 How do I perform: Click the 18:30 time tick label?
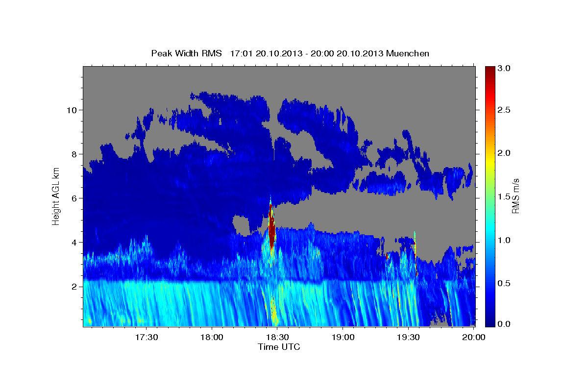[x=277, y=337]
